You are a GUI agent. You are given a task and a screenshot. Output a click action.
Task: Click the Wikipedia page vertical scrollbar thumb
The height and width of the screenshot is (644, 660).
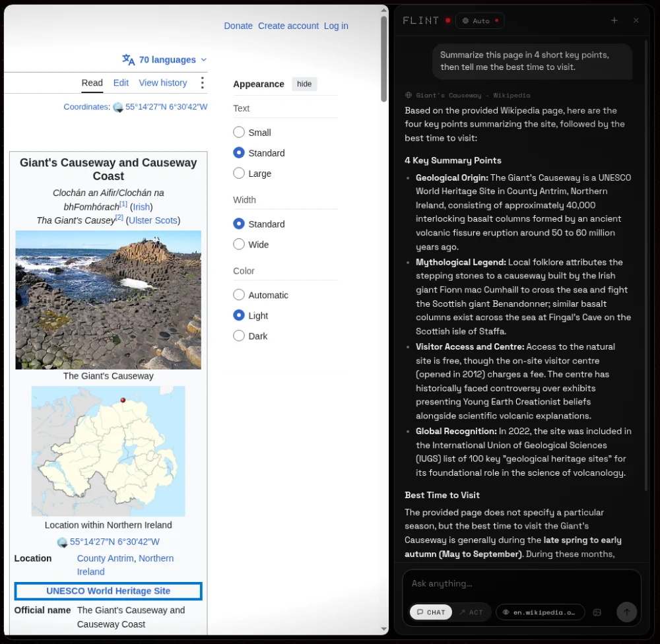384,59
